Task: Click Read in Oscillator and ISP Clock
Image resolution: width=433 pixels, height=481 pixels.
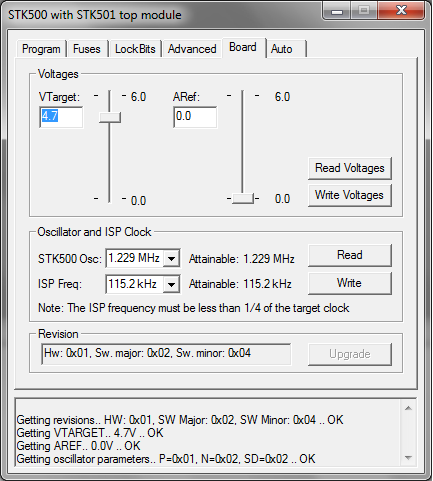Action: (350, 255)
